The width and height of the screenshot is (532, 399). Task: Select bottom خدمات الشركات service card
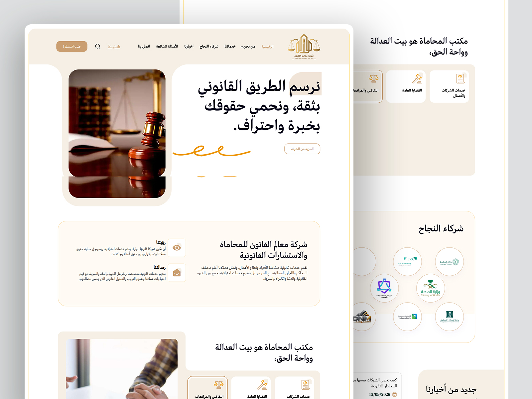pos(294,388)
